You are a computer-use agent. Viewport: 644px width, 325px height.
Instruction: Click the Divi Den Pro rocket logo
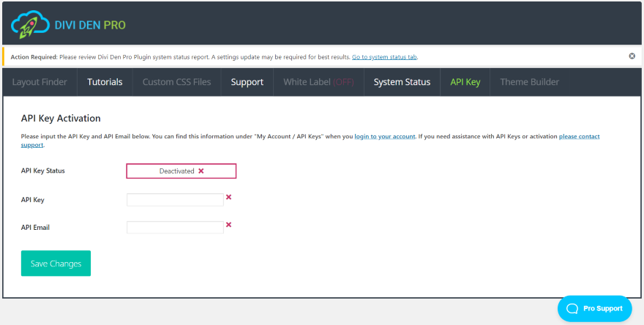[x=29, y=26]
